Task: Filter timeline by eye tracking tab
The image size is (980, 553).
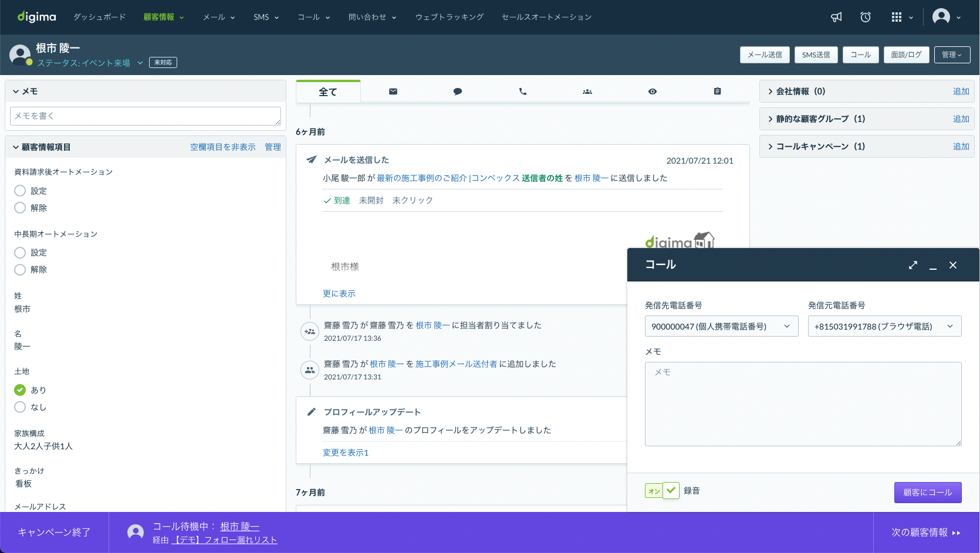Action: [653, 91]
